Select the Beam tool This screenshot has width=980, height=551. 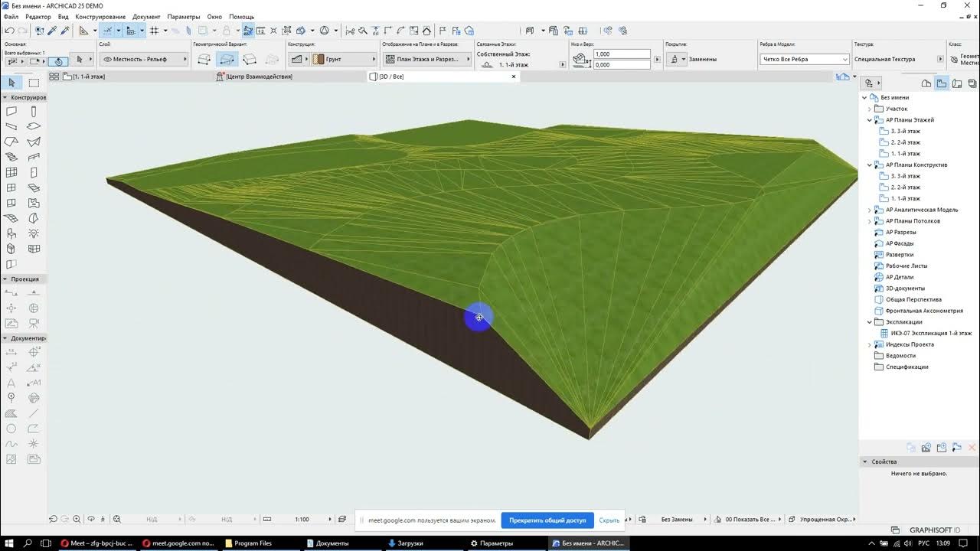(11, 126)
